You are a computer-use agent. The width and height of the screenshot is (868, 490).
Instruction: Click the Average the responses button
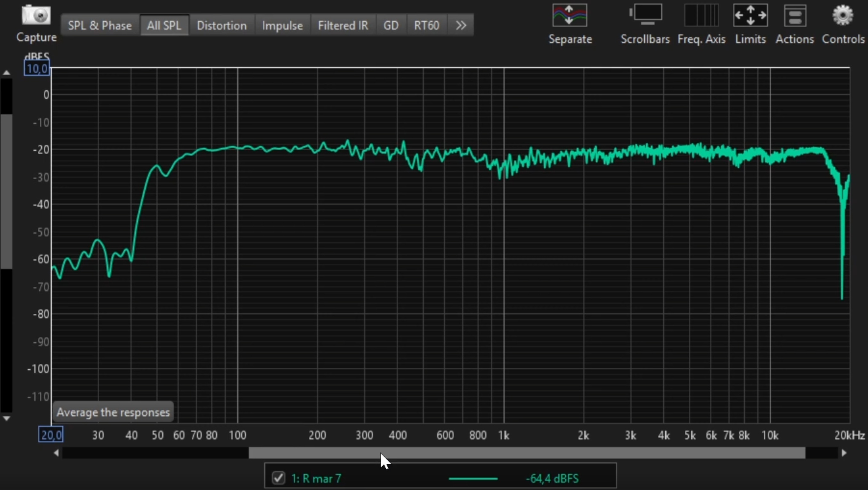[x=113, y=412]
